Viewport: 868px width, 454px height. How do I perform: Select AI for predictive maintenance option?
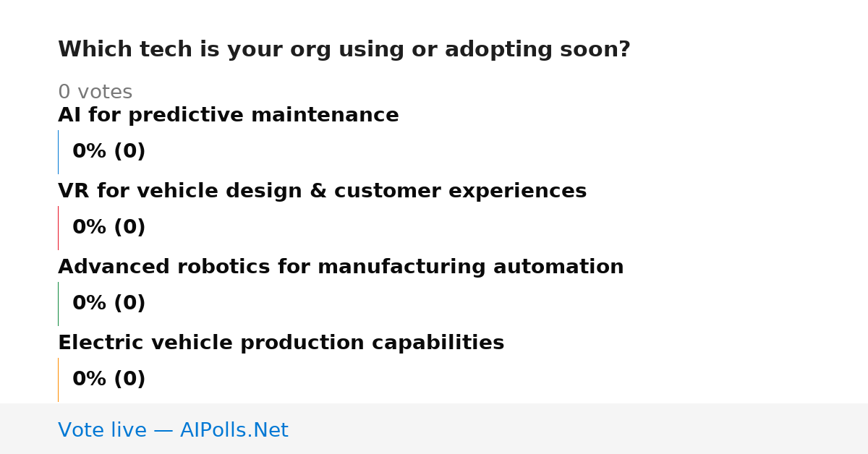[229, 116]
